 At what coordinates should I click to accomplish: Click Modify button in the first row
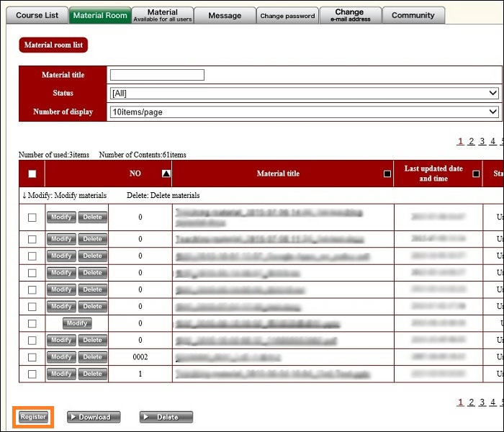click(x=61, y=217)
